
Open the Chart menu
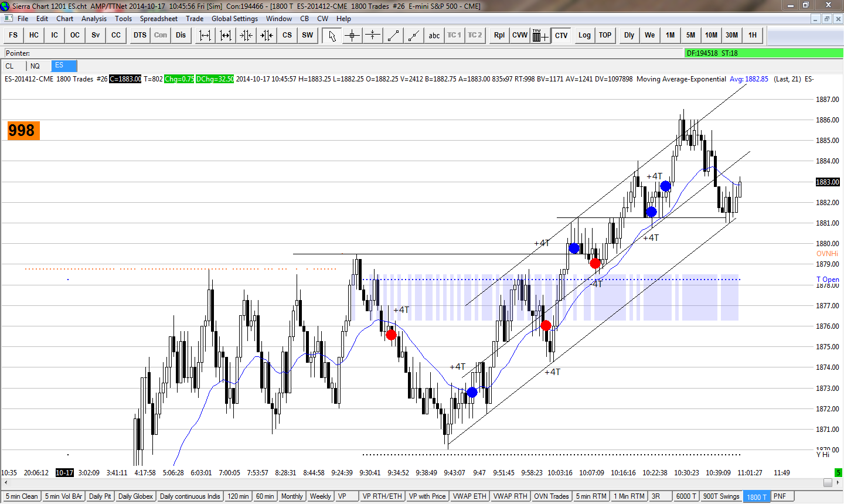pos(65,19)
